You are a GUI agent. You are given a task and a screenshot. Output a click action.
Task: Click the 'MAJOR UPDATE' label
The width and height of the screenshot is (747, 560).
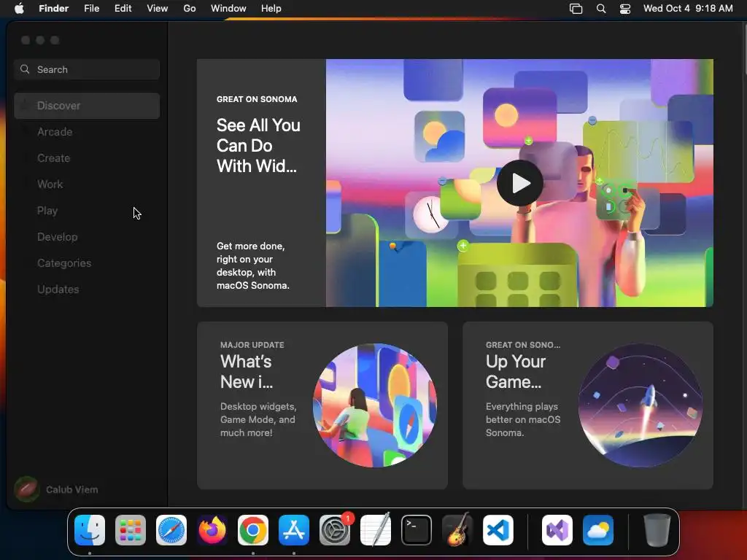[x=252, y=345]
